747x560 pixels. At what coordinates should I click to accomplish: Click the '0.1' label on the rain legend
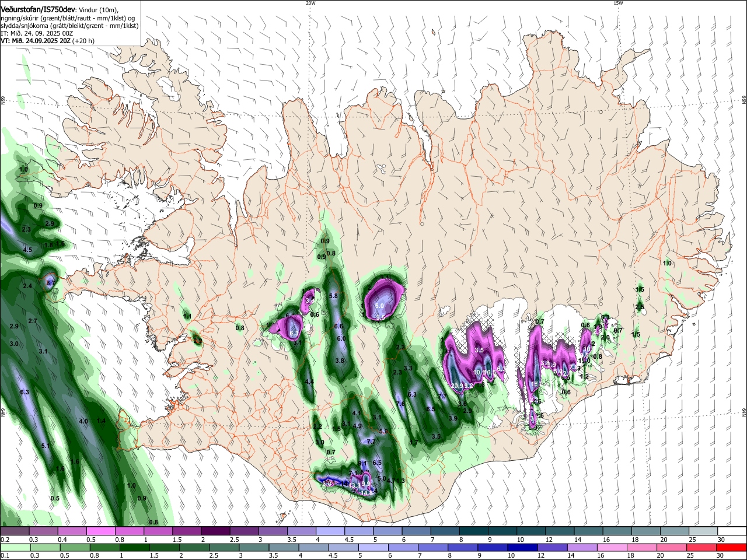click(4, 555)
